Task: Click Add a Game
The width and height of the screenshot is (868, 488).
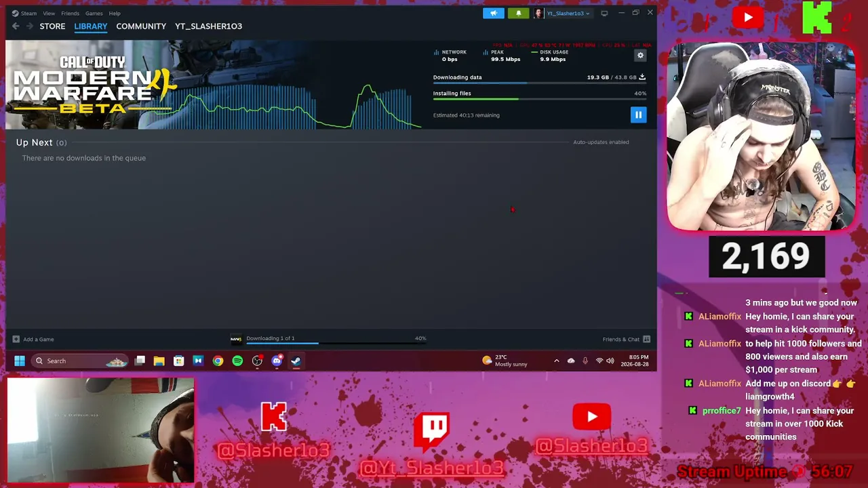Action: 33,339
